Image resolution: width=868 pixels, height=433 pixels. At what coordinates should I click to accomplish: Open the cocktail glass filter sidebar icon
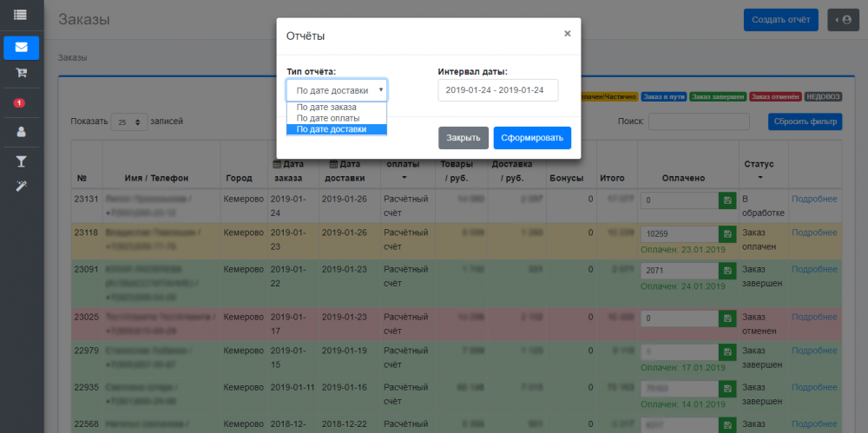click(x=21, y=161)
